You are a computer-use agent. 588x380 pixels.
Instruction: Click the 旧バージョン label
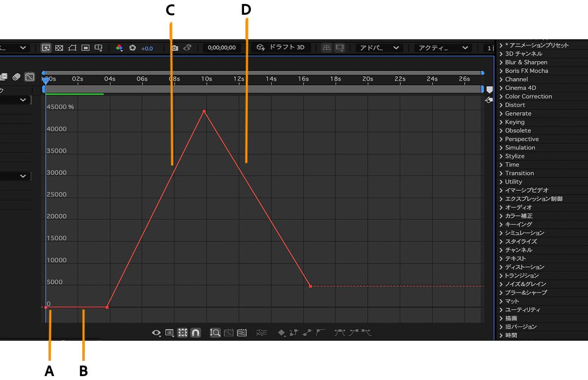click(521, 327)
